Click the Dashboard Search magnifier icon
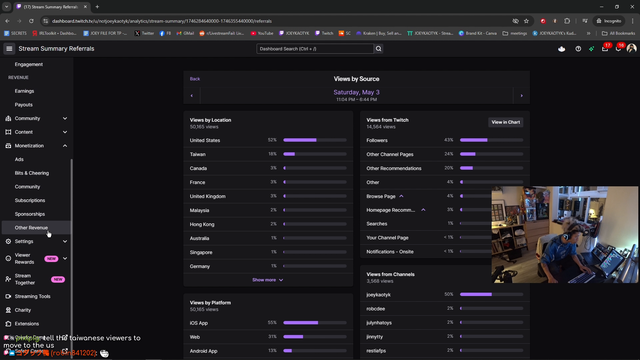This screenshot has height=360, width=640. tap(378, 49)
